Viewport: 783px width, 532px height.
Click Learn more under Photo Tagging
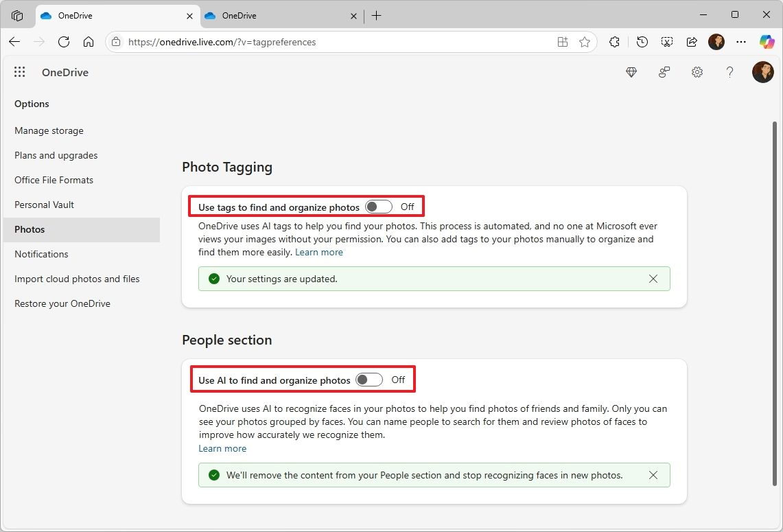point(319,253)
